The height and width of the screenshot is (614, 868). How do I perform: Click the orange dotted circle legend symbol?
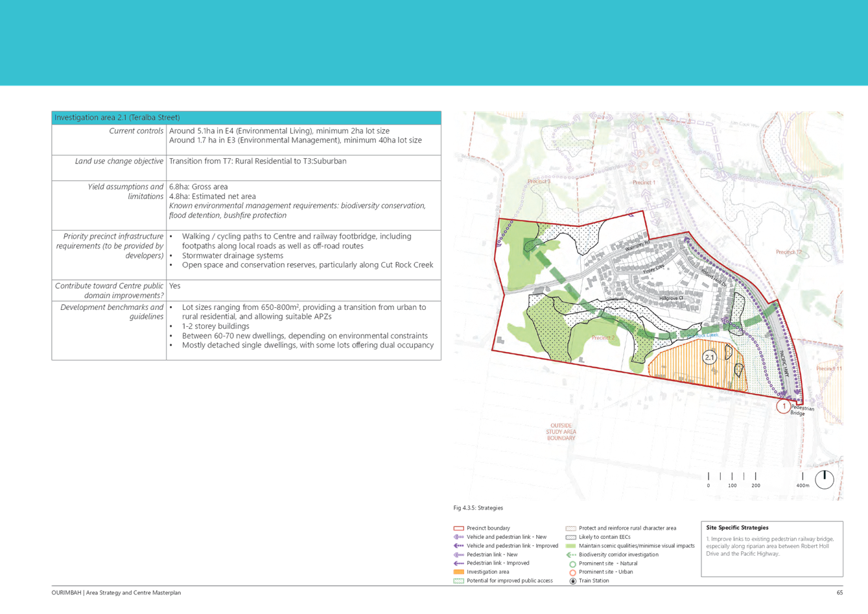(572, 573)
